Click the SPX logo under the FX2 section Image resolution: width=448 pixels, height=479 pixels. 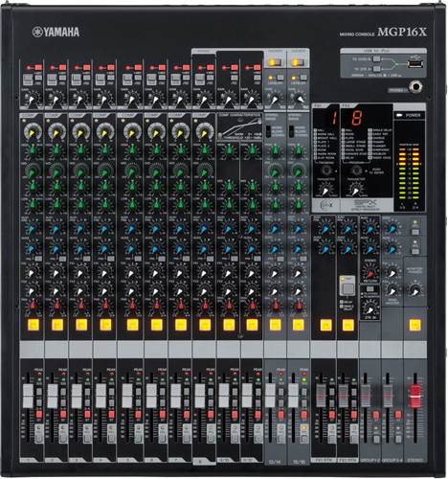tap(366, 204)
